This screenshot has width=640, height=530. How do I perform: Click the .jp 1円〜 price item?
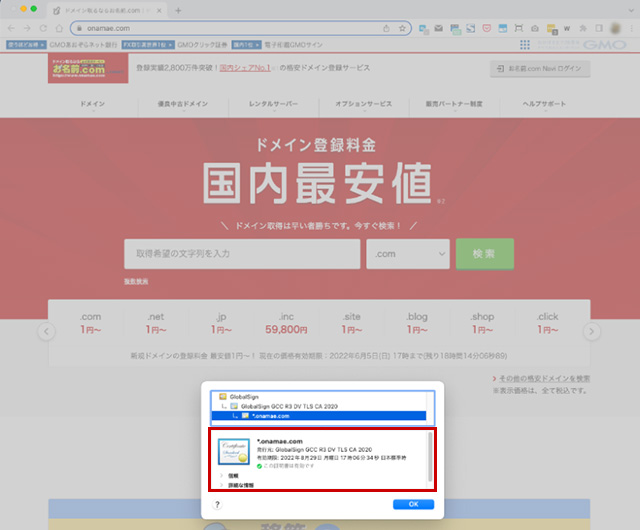(221, 323)
